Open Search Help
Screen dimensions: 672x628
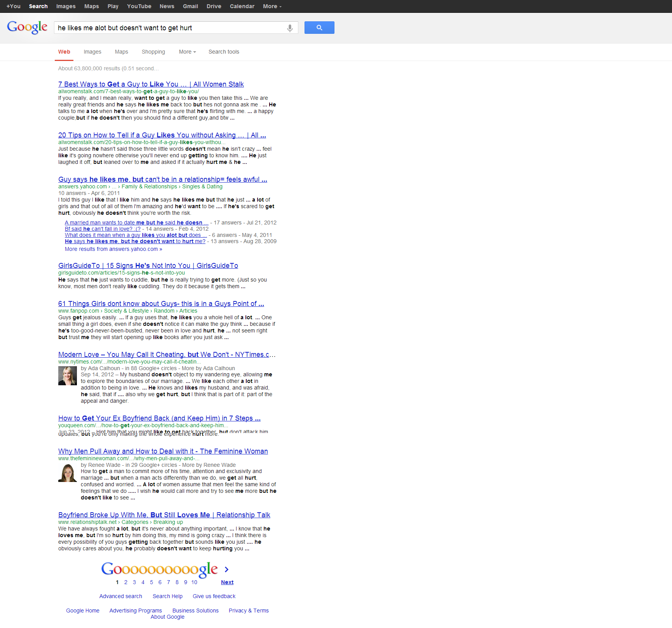pyautogui.click(x=167, y=596)
